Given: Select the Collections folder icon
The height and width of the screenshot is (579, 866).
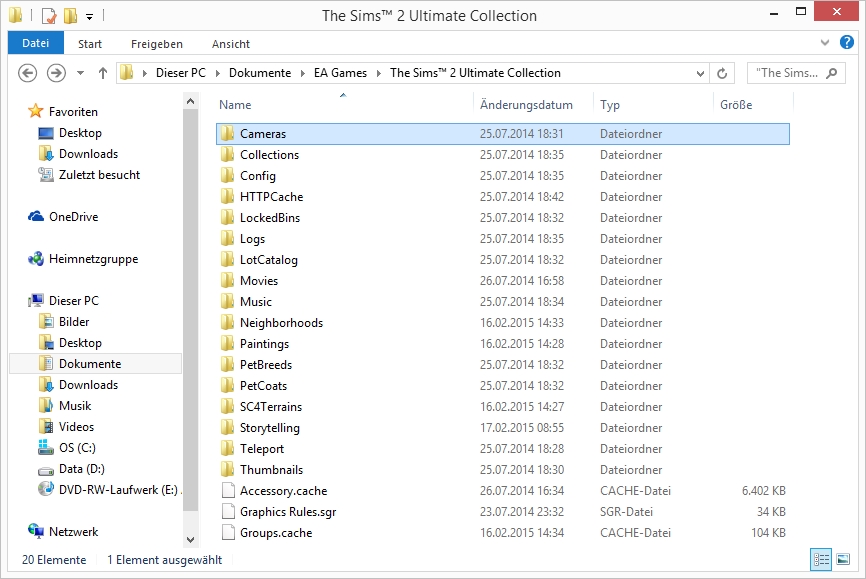Looking at the screenshot, I should pos(227,154).
